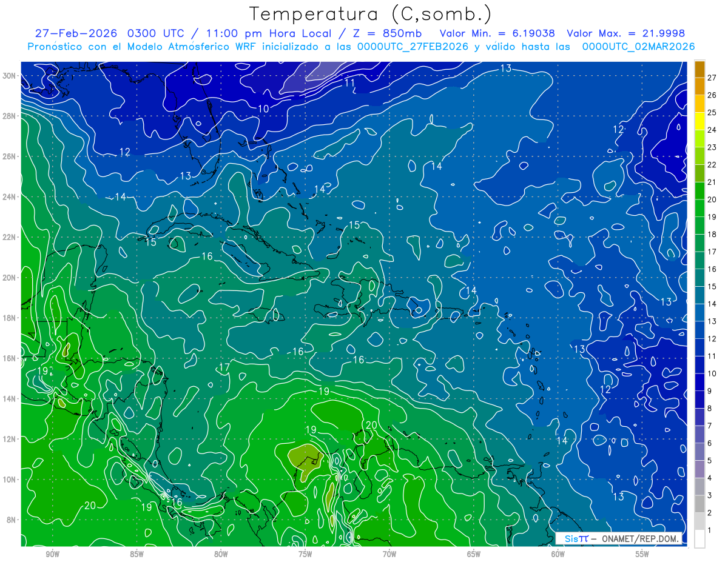Click the "Temperatura (C,somb.)" chart title

click(x=371, y=14)
